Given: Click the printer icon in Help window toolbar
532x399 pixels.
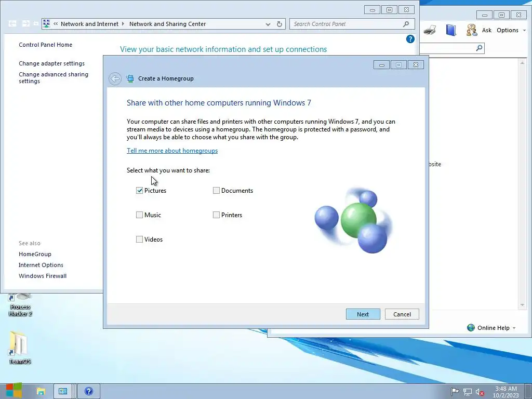Looking at the screenshot, I should (x=430, y=30).
